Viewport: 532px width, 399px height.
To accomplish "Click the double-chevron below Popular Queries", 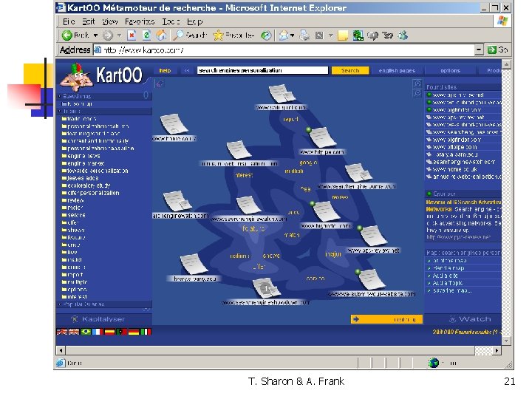I will [x=146, y=310].
